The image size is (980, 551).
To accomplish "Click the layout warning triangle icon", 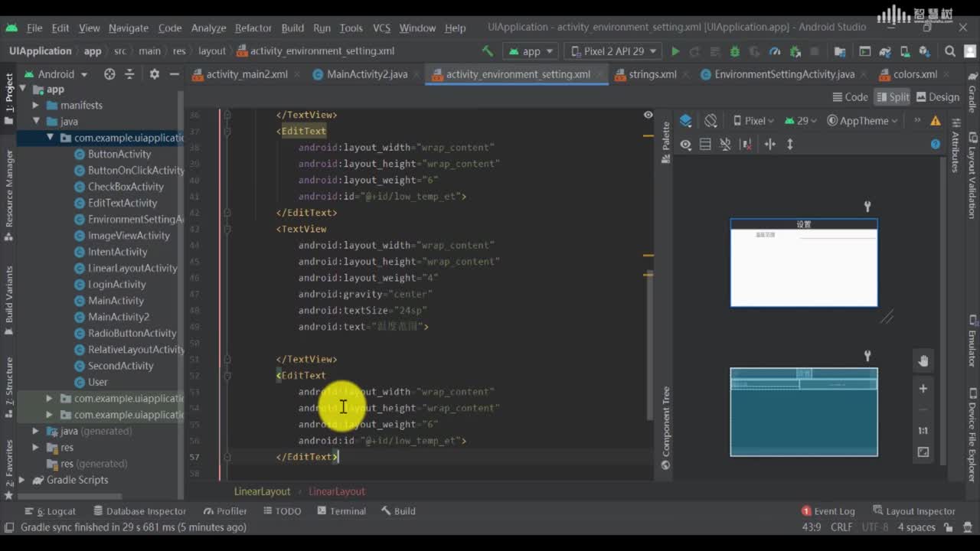I will coord(936,121).
